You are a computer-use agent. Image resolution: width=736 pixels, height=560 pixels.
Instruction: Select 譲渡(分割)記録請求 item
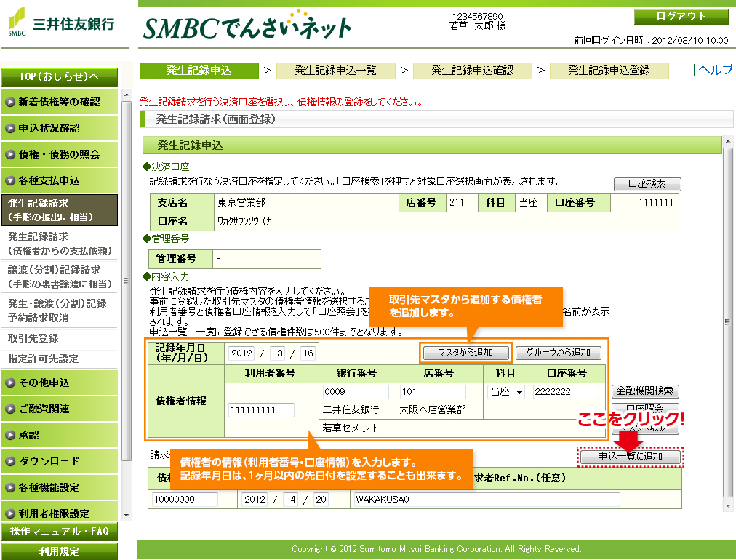tap(60, 276)
